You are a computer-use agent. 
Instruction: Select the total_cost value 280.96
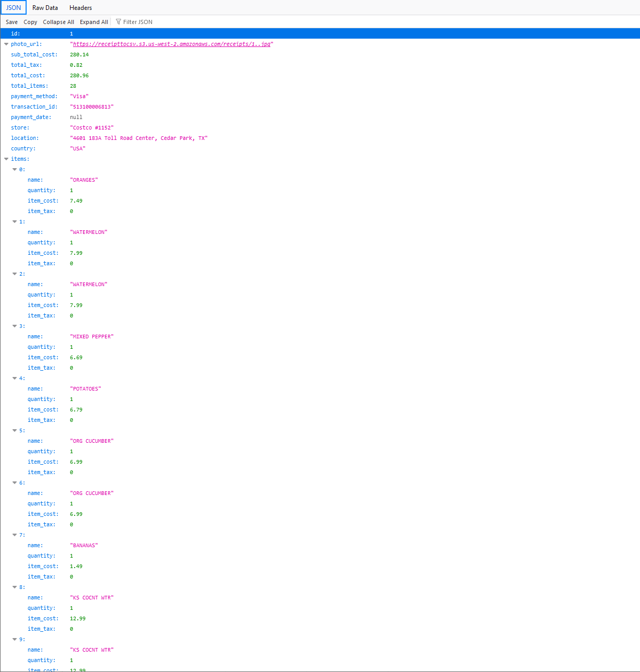(x=79, y=76)
